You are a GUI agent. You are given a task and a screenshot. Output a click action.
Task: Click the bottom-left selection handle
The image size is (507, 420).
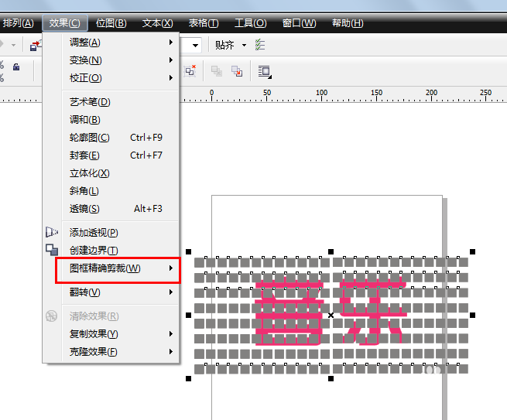tap(189, 378)
